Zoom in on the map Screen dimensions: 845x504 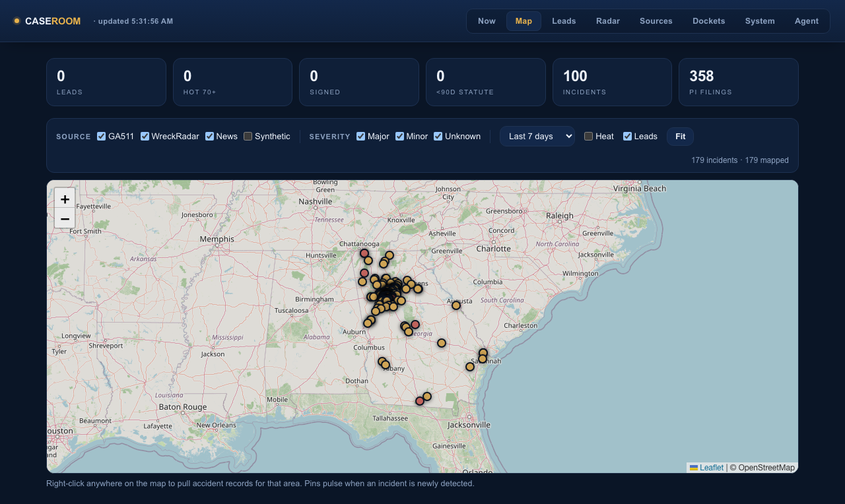[65, 199]
